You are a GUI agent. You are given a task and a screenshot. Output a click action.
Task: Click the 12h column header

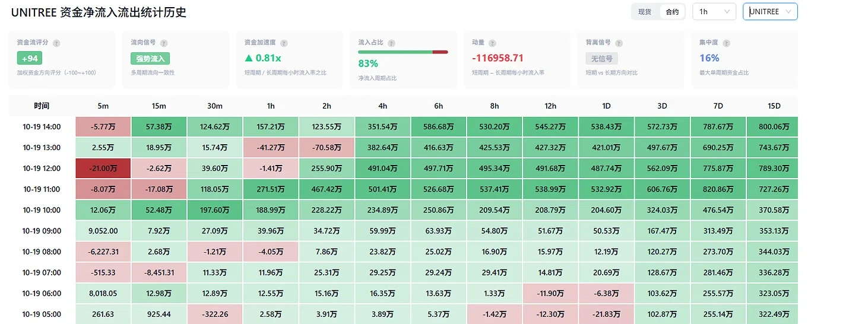pyautogui.click(x=550, y=106)
